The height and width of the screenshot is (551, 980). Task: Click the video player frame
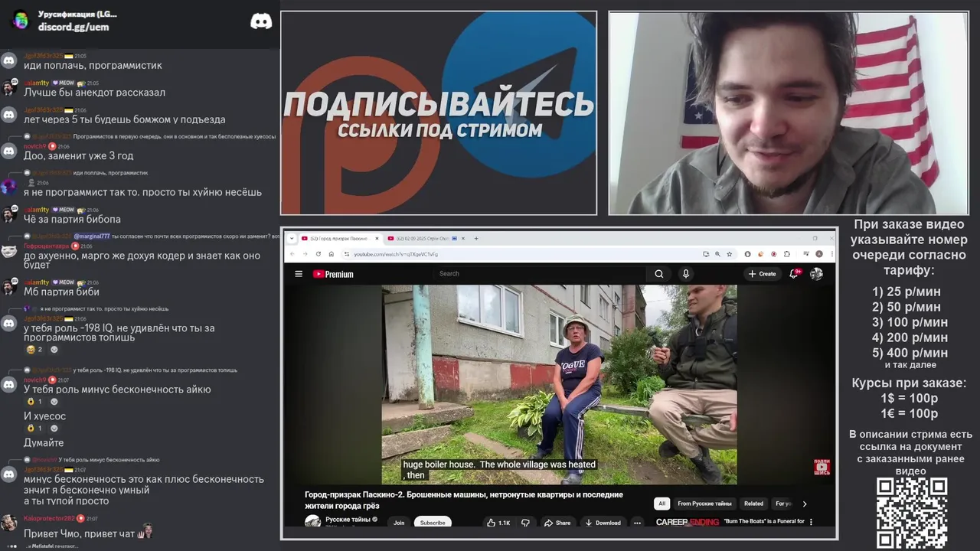(560, 385)
